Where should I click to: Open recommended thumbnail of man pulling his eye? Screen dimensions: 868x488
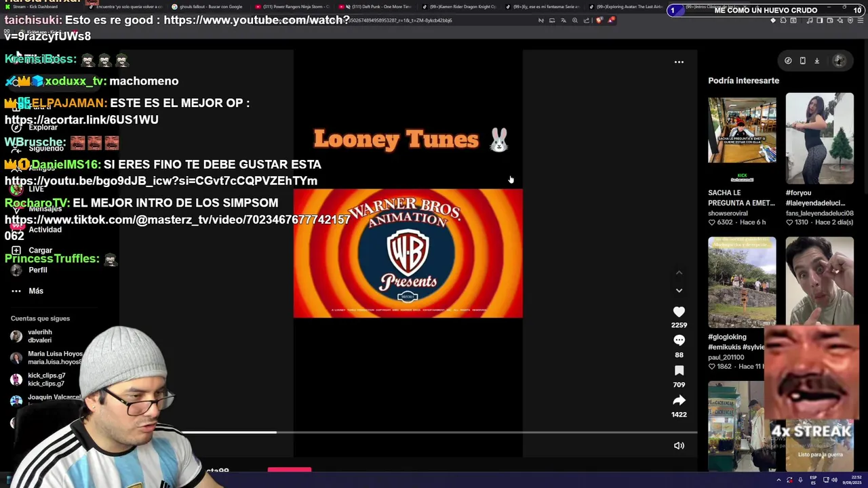coord(819,281)
